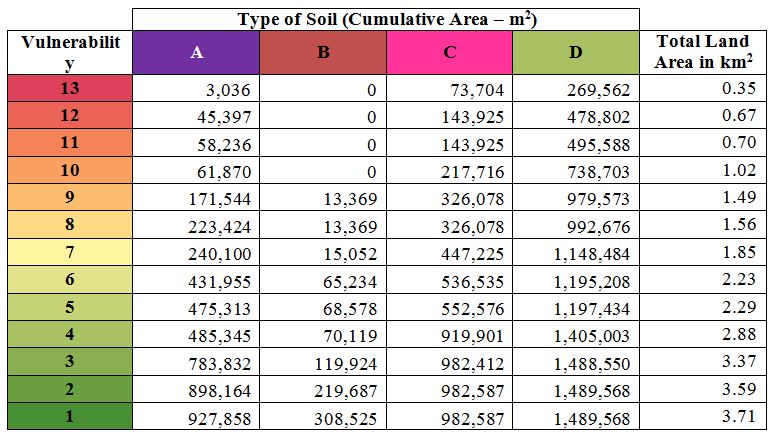Click the Type of Soil header
The width and height of the screenshot is (773, 436).
click(x=386, y=19)
